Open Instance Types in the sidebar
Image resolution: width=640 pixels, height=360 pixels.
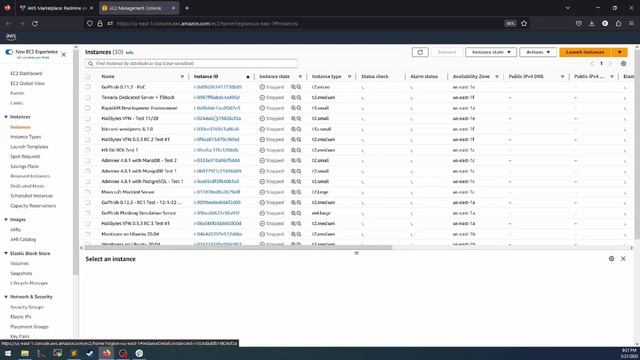26,137
